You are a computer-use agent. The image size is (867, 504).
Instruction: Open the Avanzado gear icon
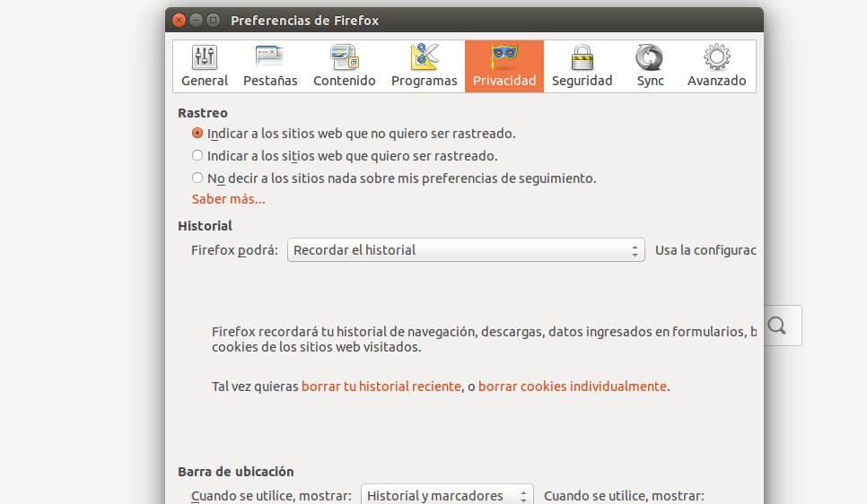click(716, 58)
